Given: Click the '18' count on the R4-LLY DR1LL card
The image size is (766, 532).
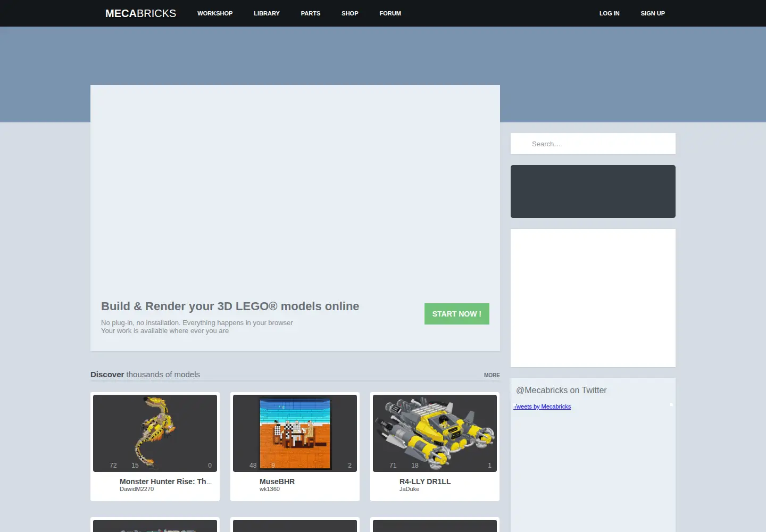Looking at the screenshot, I should point(415,465).
